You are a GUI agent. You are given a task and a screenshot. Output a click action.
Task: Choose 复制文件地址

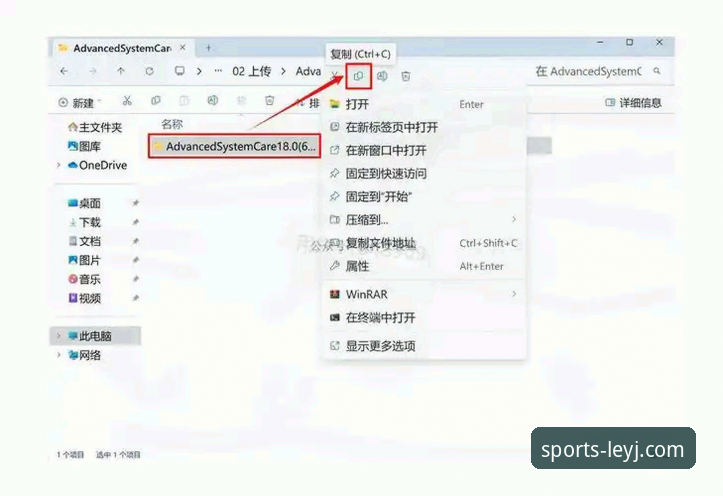pos(424,243)
